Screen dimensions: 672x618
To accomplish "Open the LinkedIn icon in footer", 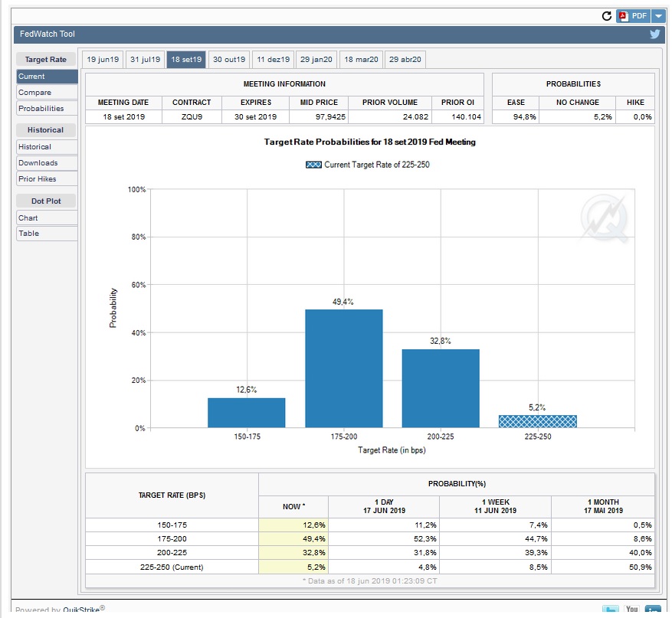I will coord(653,610).
